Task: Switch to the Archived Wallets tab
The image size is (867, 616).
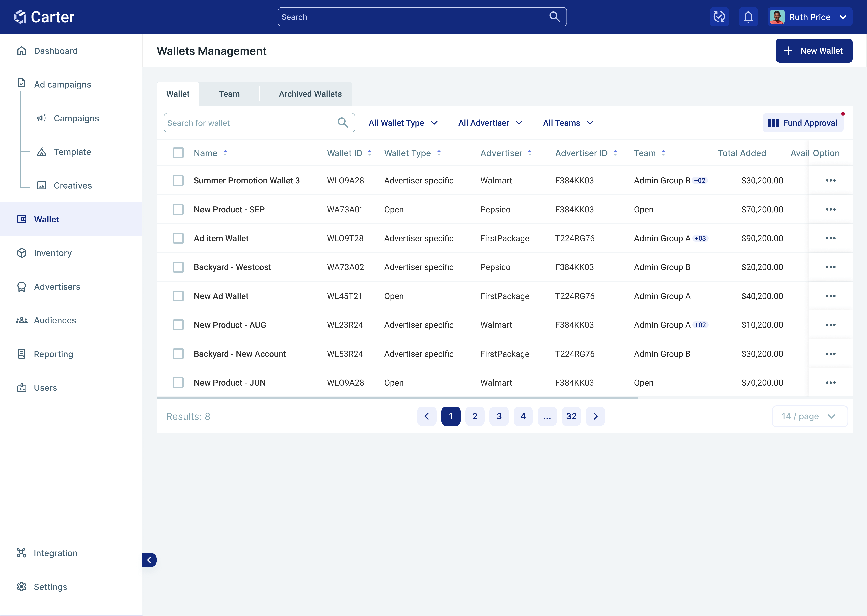Action: pyautogui.click(x=310, y=94)
